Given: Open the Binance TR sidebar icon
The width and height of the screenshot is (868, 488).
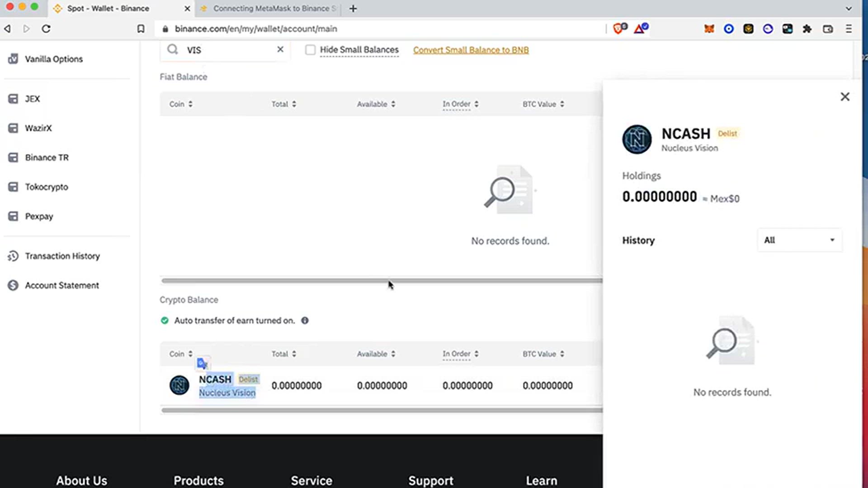Looking at the screenshot, I should pos(13,157).
